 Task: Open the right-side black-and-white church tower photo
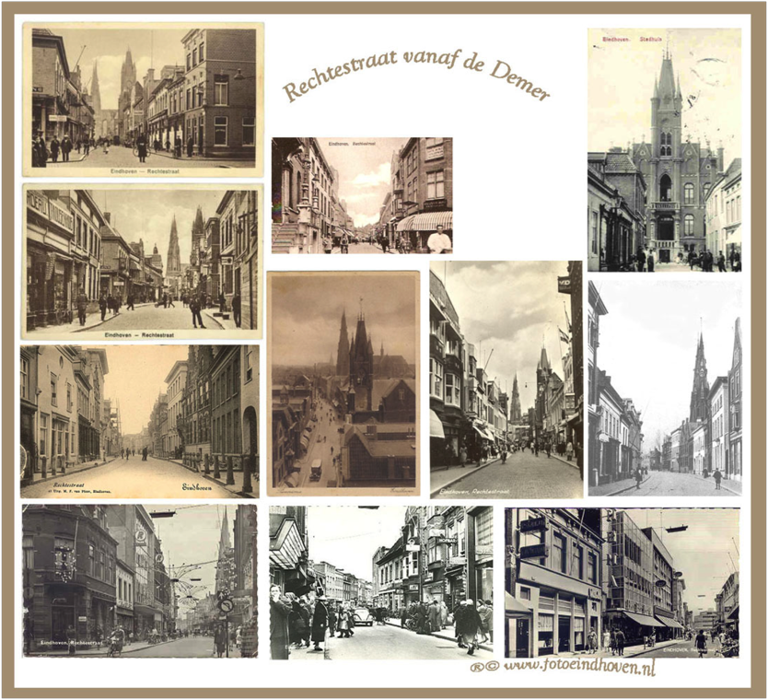[x=664, y=388]
